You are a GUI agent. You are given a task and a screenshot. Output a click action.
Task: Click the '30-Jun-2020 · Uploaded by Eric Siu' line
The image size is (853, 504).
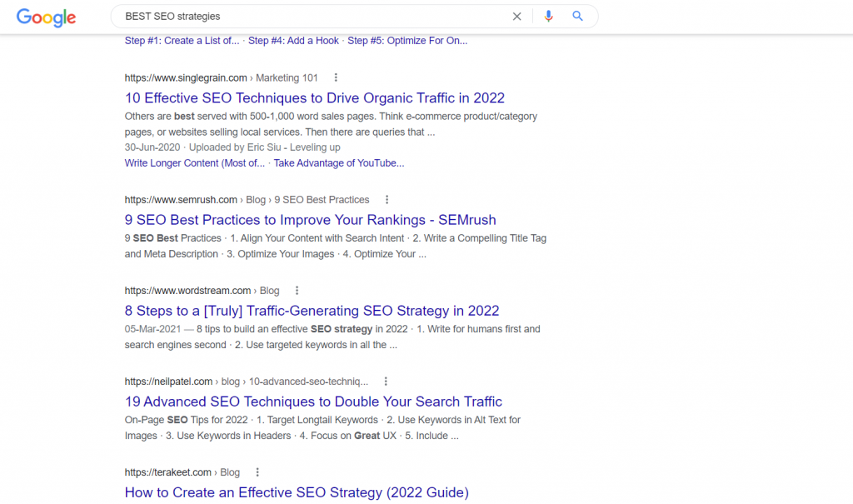pos(232,147)
